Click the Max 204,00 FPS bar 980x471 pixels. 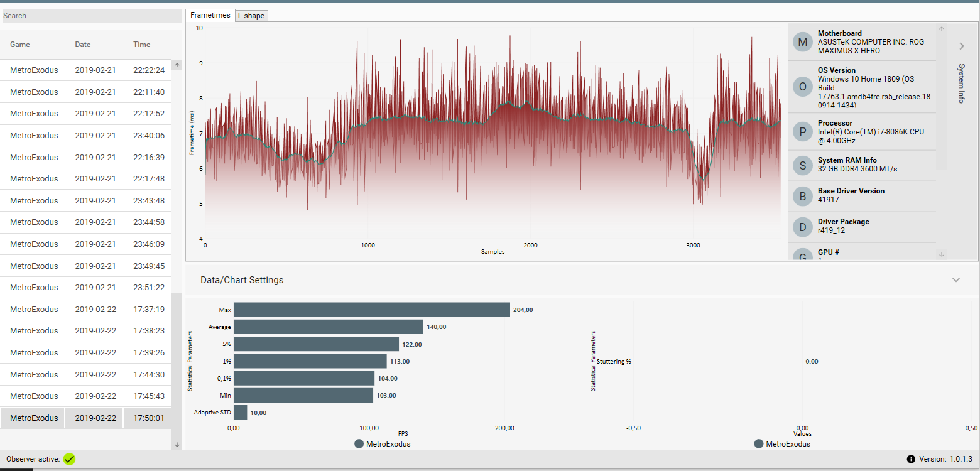[x=372, y=310]
